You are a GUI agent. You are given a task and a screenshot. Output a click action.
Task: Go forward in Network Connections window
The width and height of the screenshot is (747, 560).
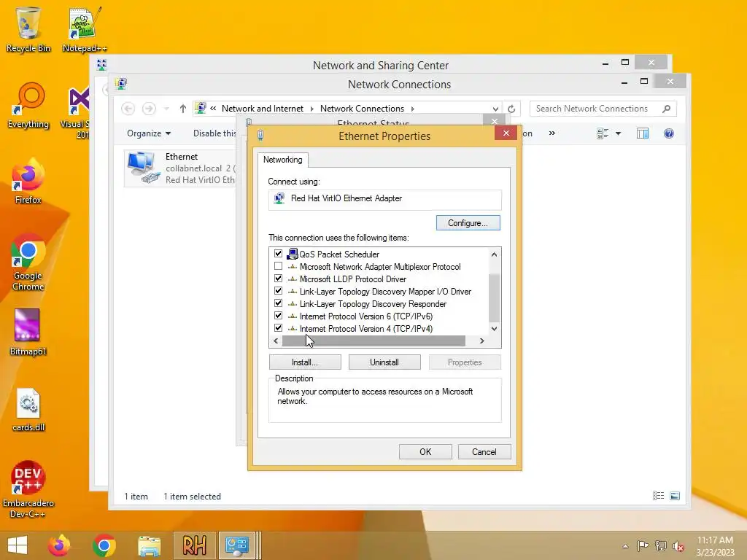pos(149,109)
